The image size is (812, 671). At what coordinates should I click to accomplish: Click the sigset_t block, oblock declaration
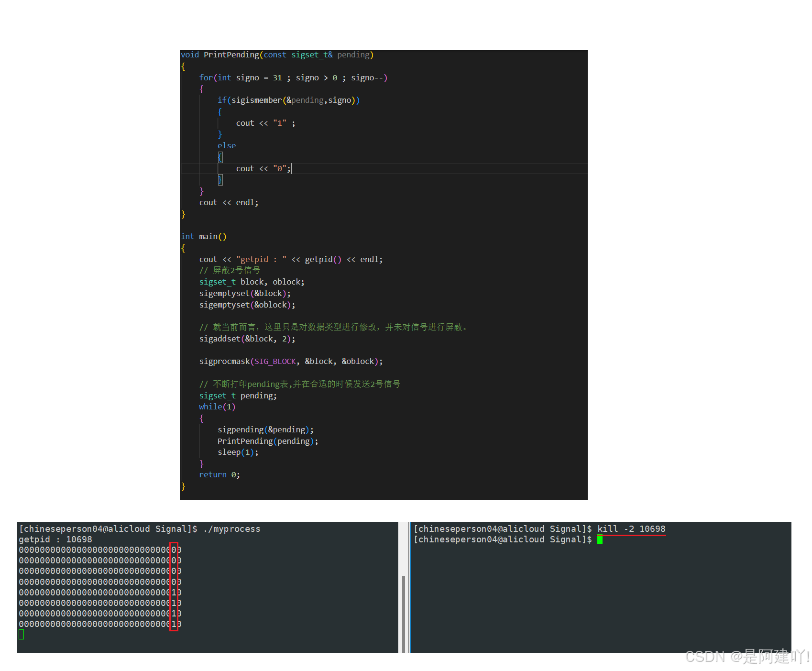pos(252,282)
